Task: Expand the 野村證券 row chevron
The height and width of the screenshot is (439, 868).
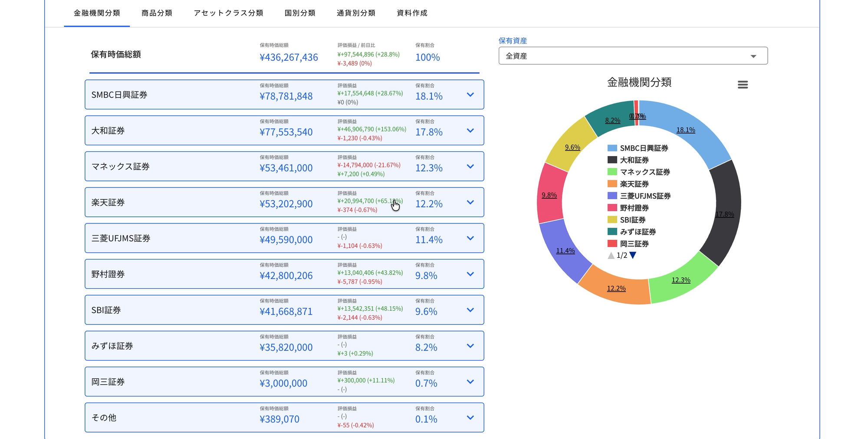Action: point(470,274)
